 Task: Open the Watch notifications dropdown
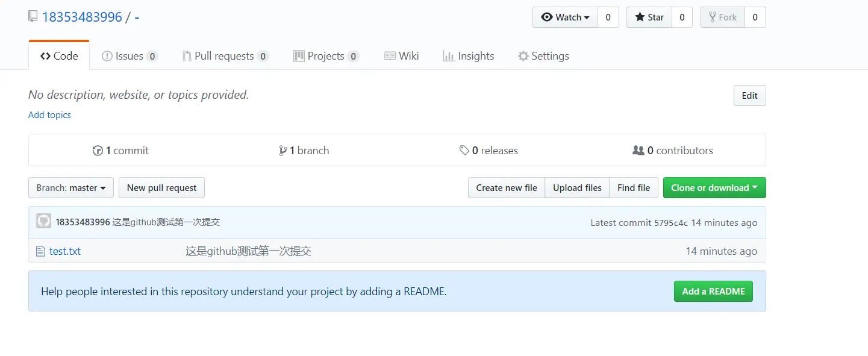565,17
